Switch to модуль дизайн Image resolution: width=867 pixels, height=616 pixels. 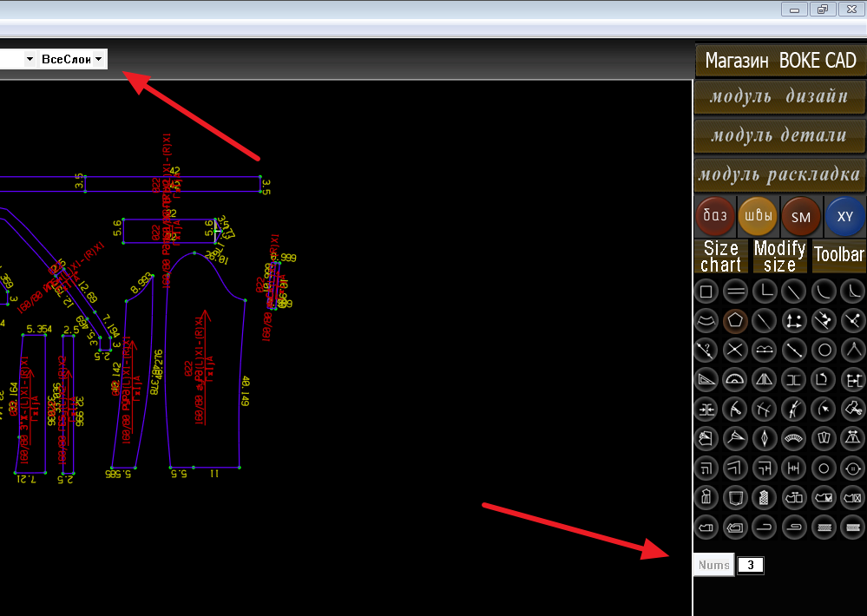(x=779, y=96)
